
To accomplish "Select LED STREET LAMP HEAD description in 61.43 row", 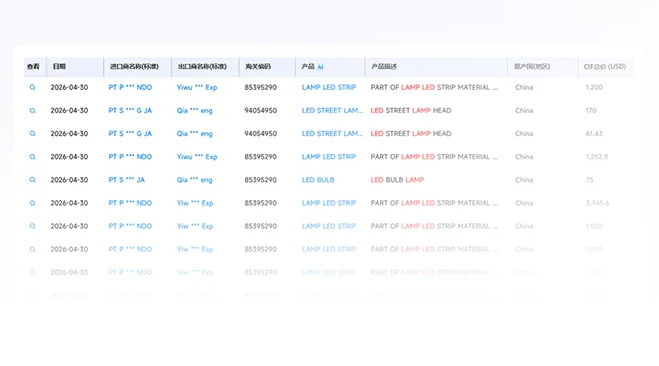I will [411, 134].
